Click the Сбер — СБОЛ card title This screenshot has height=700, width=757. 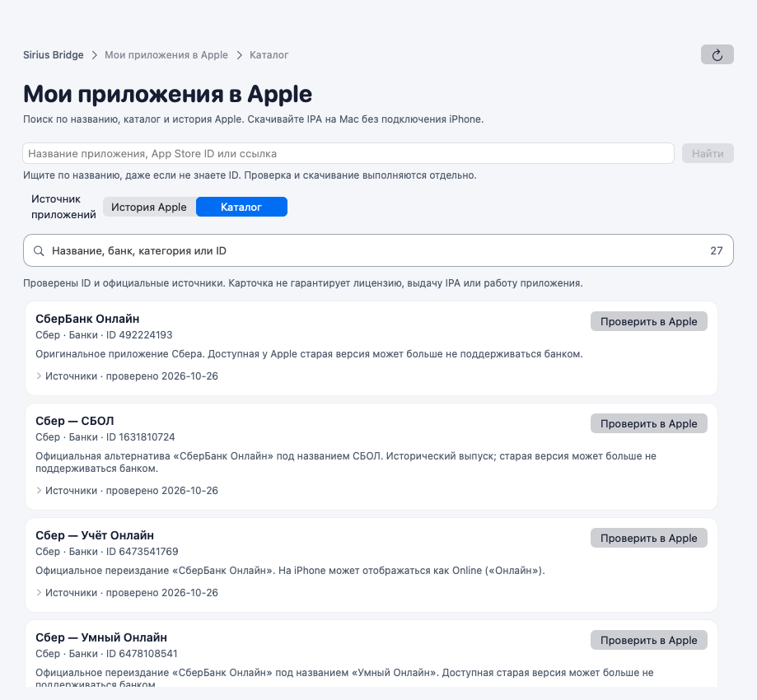click(x=75, y=421)
